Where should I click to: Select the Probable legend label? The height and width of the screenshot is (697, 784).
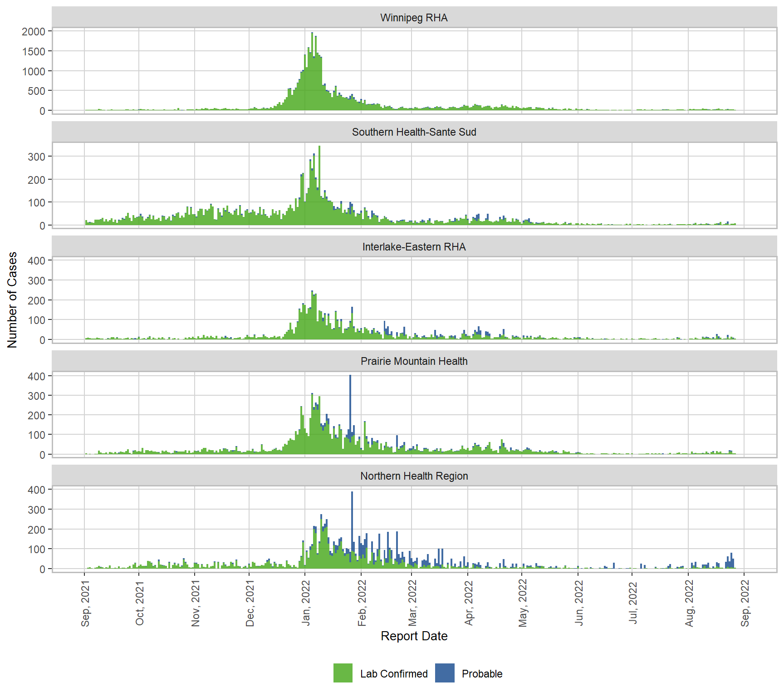[482, 674]
